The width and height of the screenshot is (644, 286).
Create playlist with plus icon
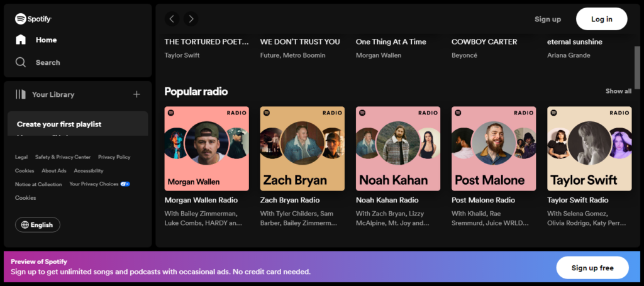click(x=136, y=94)
